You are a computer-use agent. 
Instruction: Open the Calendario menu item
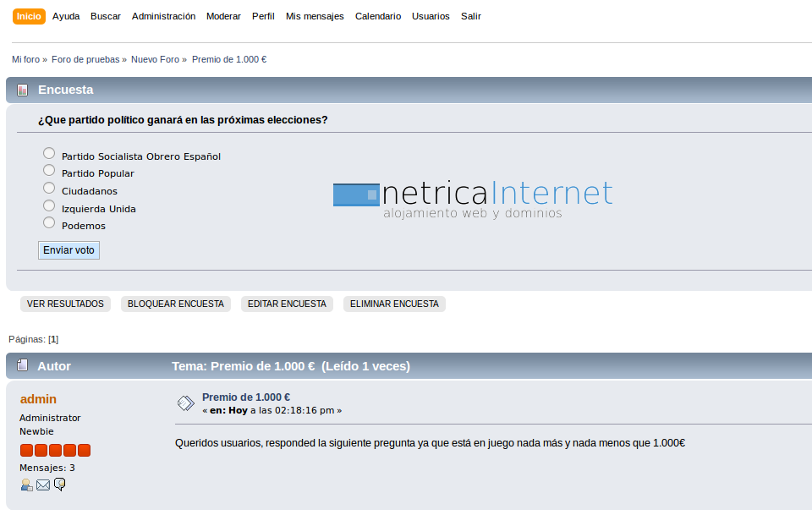tap(378, 16)
